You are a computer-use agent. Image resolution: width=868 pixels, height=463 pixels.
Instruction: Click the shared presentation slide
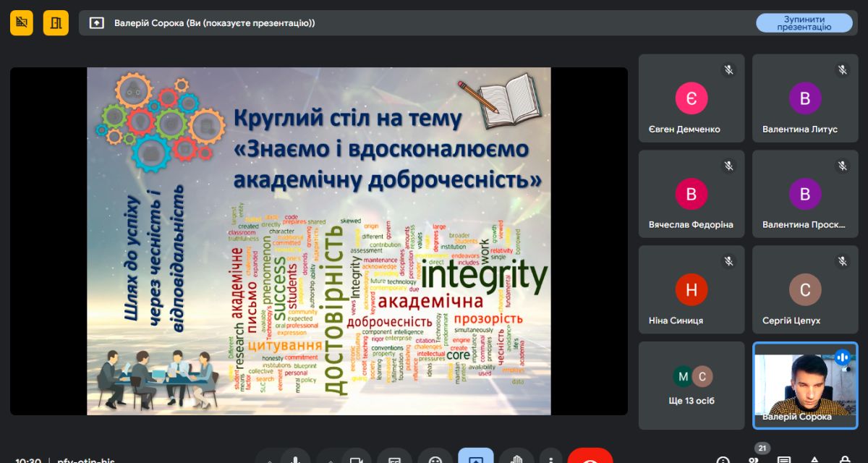(318, 241)
